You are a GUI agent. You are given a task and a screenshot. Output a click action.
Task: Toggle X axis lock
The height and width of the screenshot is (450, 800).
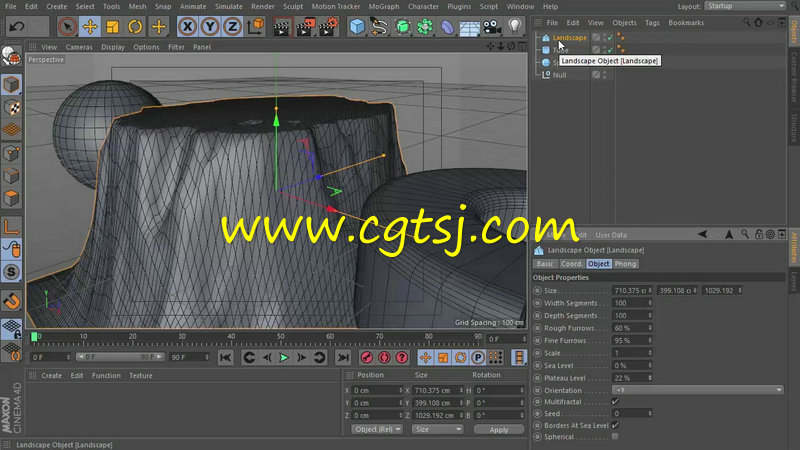(x=188, y=27)
